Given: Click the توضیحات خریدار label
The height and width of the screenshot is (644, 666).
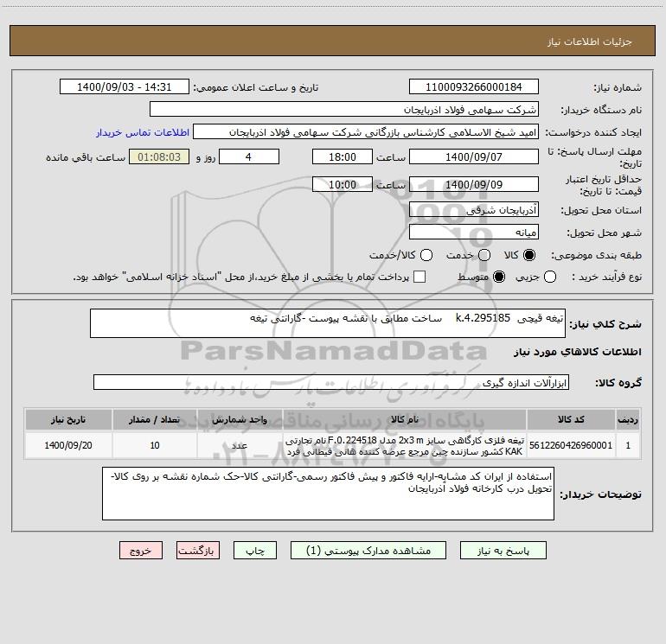Looking at the screenshot, I should coord(600,494).
